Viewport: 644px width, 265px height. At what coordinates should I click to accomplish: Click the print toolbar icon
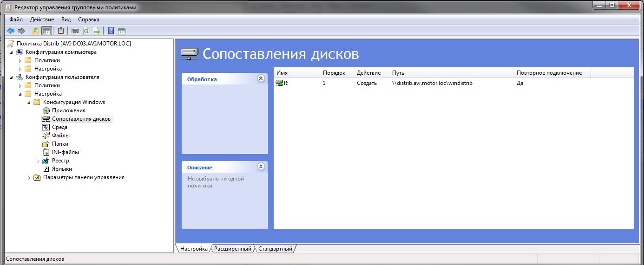[75, 31]
